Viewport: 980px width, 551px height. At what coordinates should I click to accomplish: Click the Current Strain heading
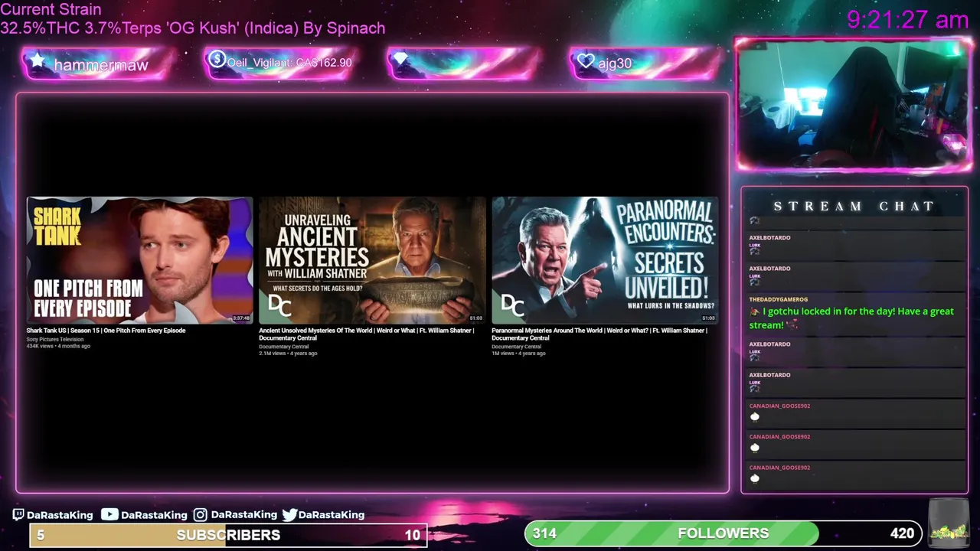click(x=51, y=10)
